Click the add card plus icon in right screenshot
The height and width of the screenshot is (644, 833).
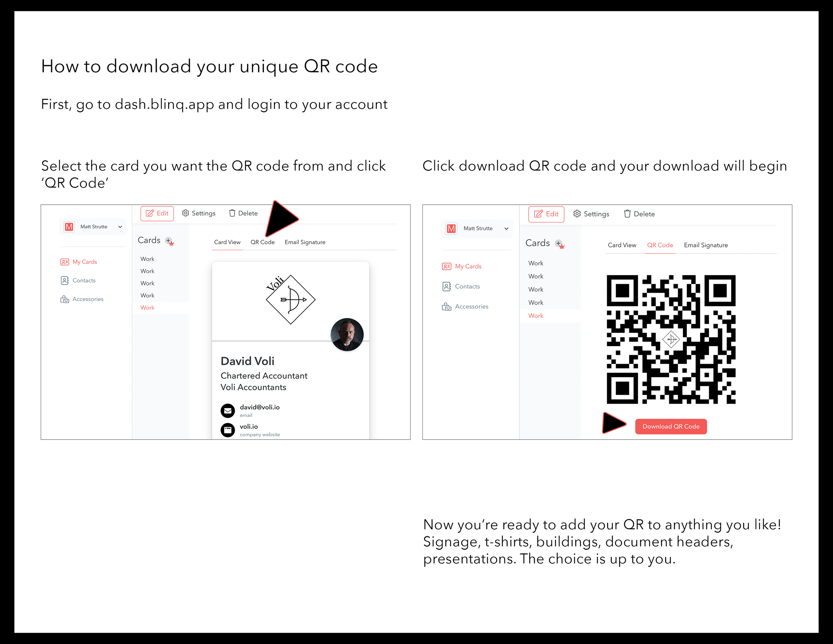pos(558,243)
